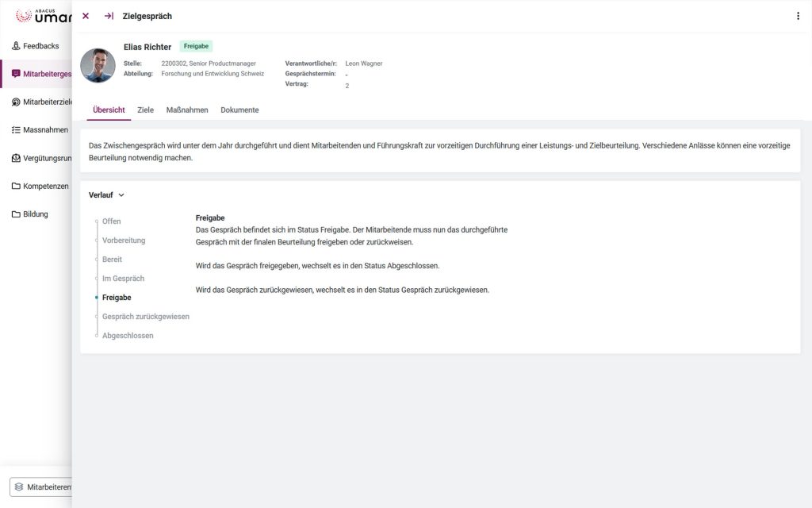Click the Mitarbeiter button at bottom left
This screenshot has height=508, width=812.
pos(41,487)
